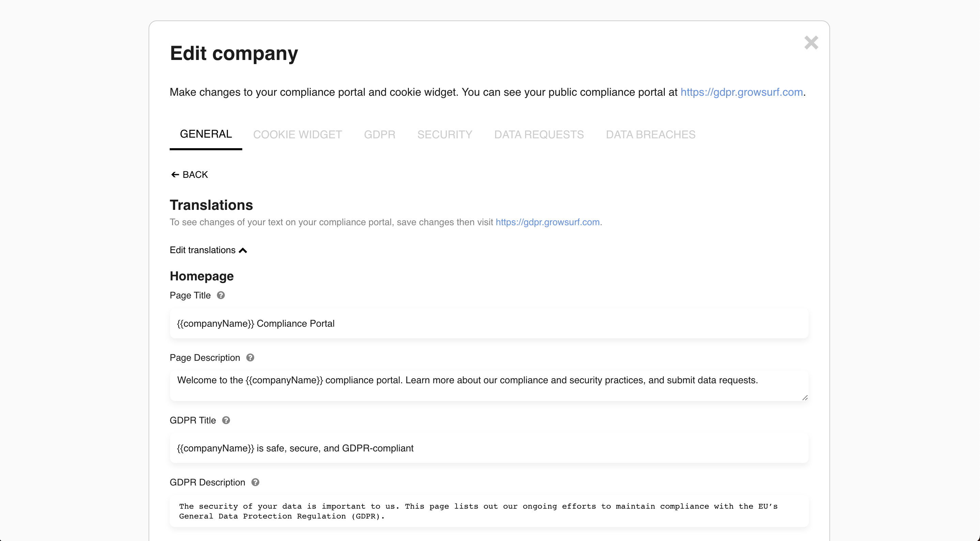The height and width of the screenshot is (541, 980).
Task: Click the BACK arrow
Action: [x=189, y=175]
